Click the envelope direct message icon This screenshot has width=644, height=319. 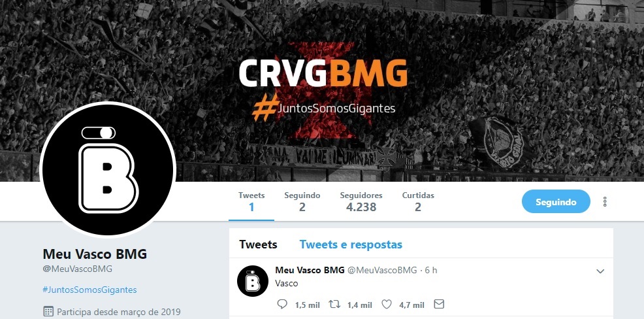click(x=439, y=304)
